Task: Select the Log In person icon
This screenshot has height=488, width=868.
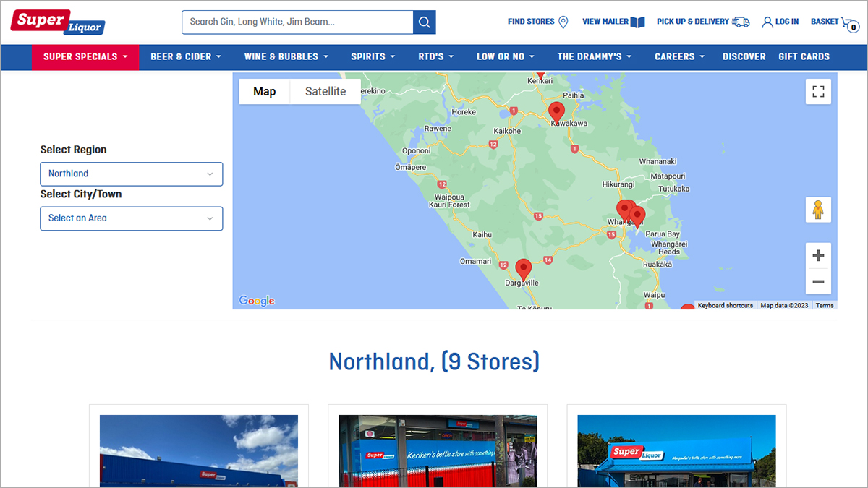Action: (767, 22)
